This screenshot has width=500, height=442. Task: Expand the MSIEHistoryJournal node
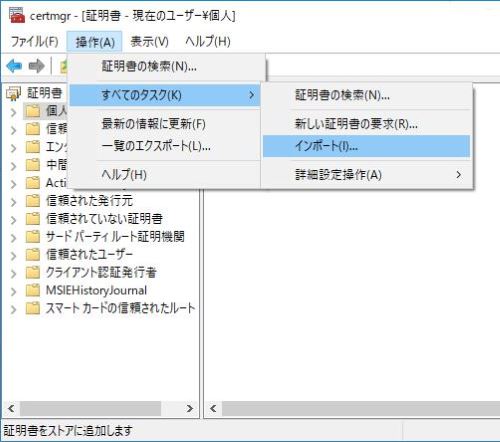13,292
